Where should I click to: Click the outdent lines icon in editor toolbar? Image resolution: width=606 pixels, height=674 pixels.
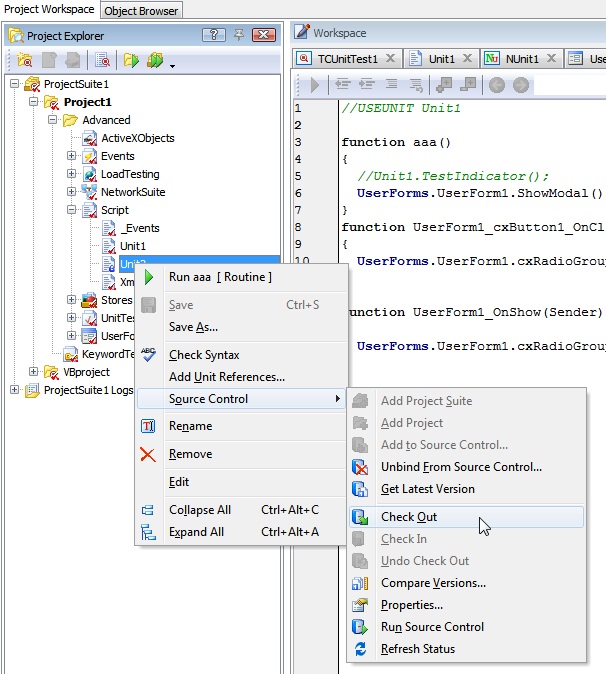click(341, 86)
